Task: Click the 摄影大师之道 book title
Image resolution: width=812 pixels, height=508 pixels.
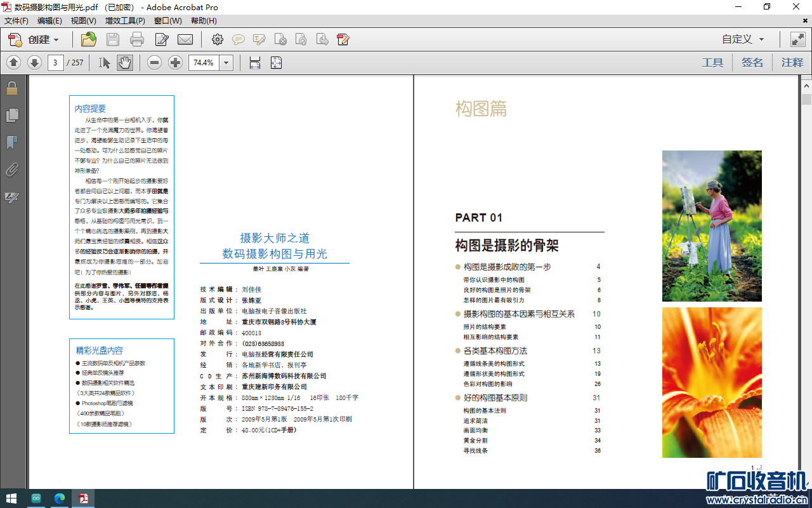Action: click(x=275, y=238)
